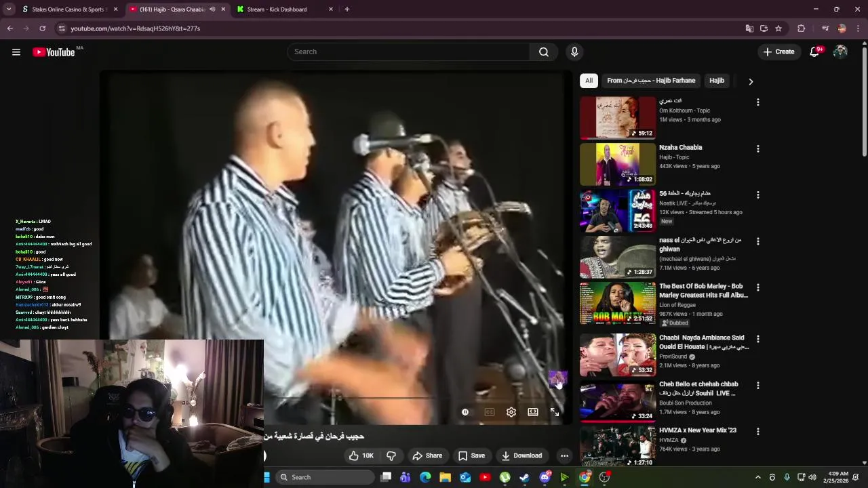The width and height of the screenshot is (868, 488).
Task: Mute the Hajib tab audio
Action: [x=212, y=9]
